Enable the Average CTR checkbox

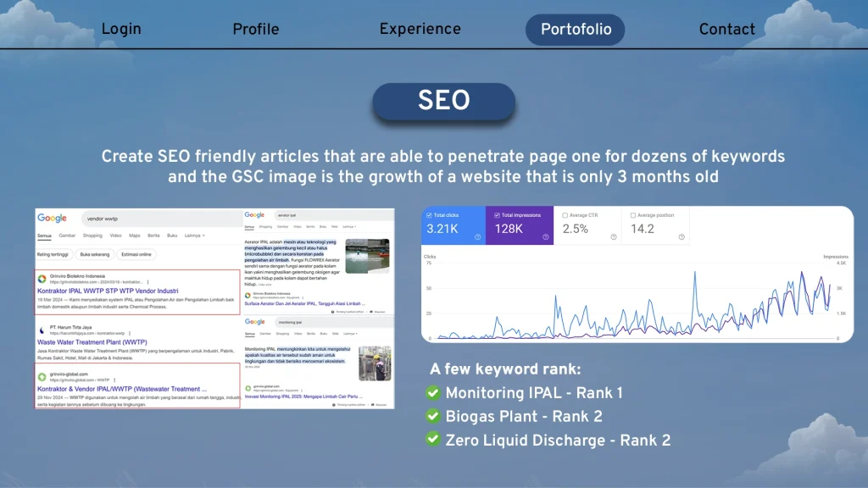[565, 215]
